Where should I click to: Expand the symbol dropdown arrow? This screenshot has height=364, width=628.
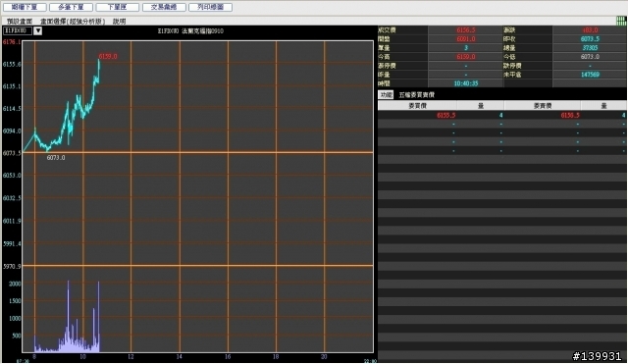pyautogui.click(x=37, y=30)
